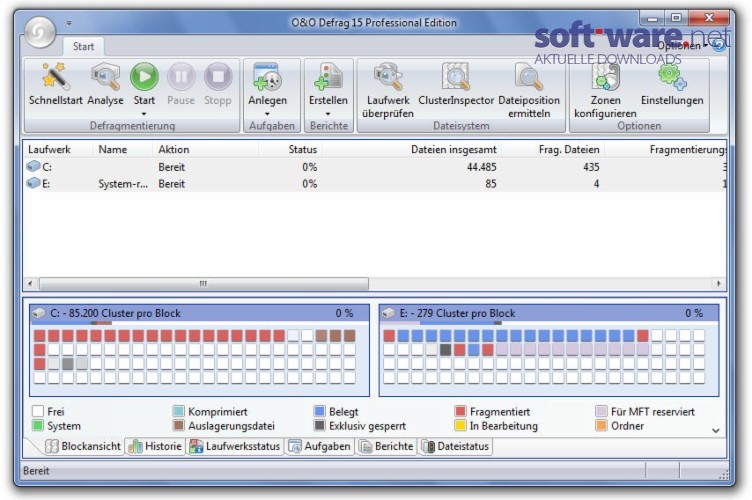Select the System-r... name cell
The height and width of the screenshot is (500, 752).
123,184
